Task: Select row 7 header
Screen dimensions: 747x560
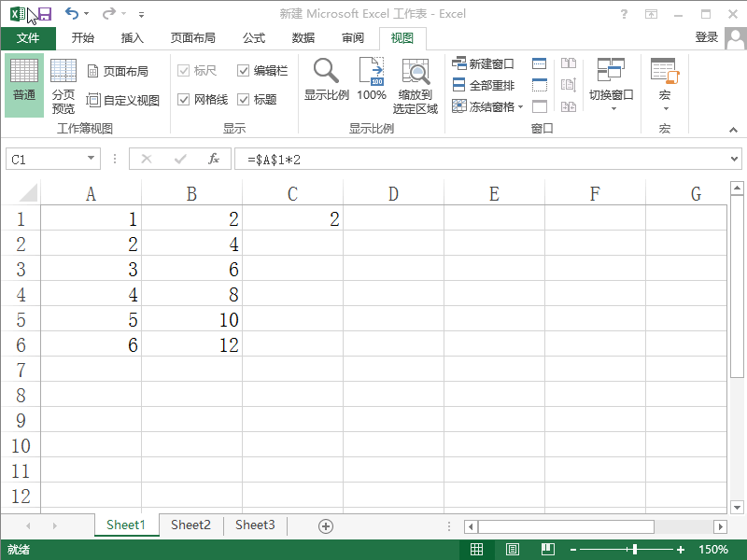Action: [x=21, y=370]
